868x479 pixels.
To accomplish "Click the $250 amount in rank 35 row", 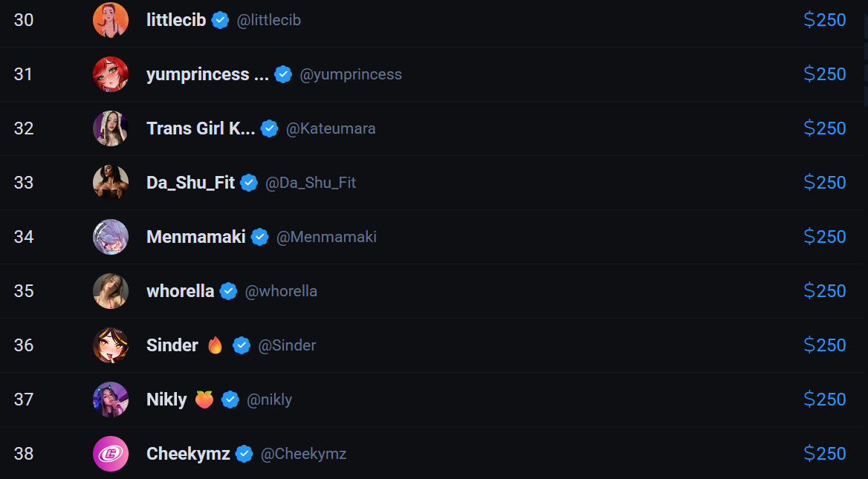I will 824,291.
